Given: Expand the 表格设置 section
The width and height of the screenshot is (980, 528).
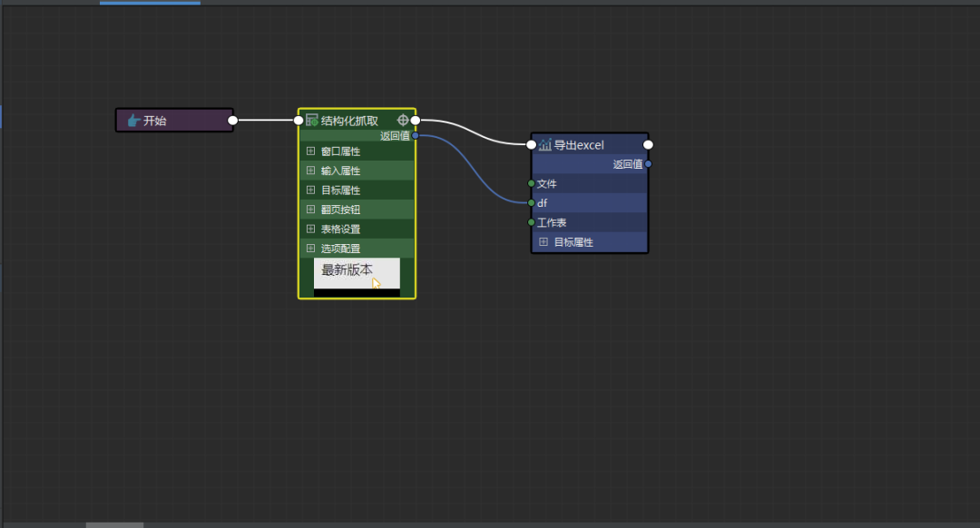Looking at the screenshot, I should pyautogui.click(x=310, y=229).
